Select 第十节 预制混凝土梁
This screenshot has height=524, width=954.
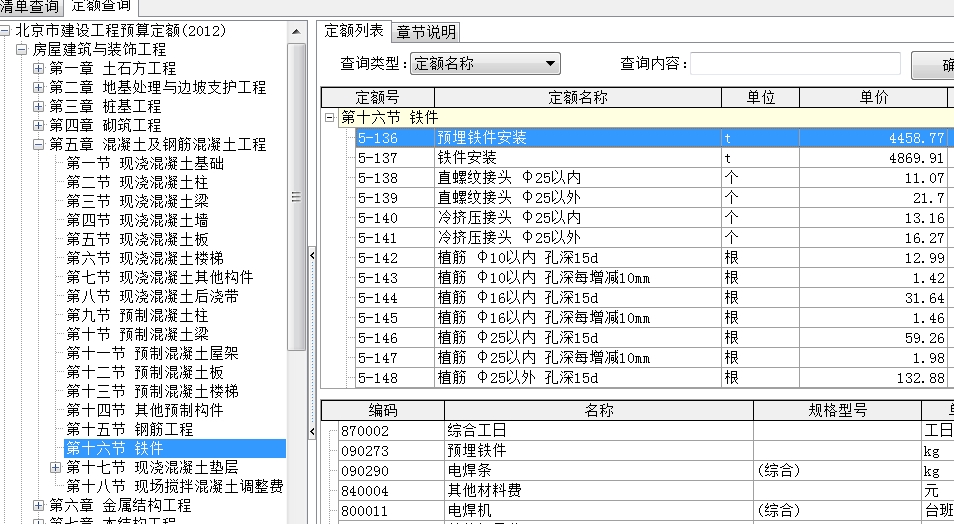tap(137, 334)
